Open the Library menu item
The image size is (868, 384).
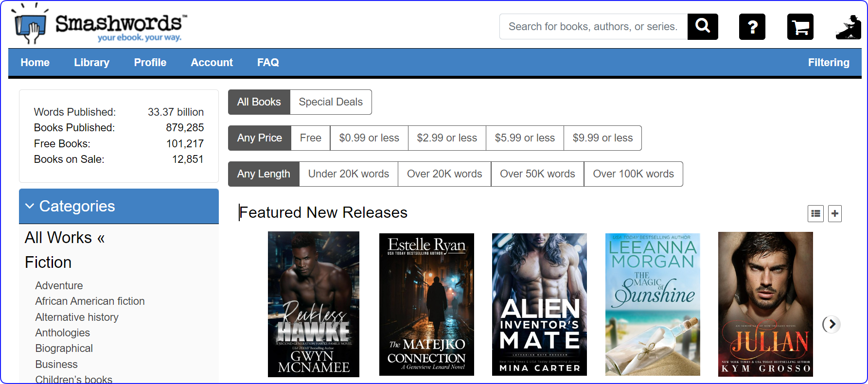point(91,62)
